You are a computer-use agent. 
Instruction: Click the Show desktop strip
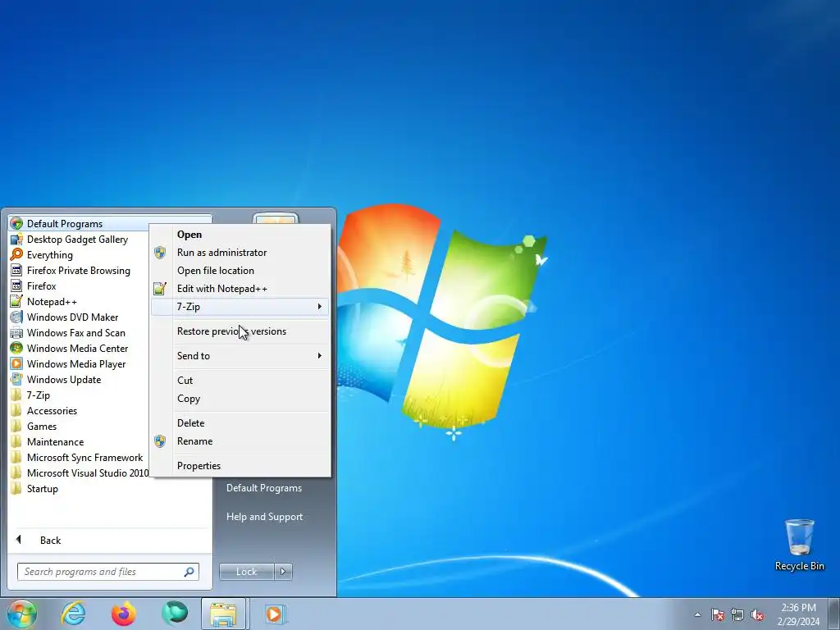(834, 614)
